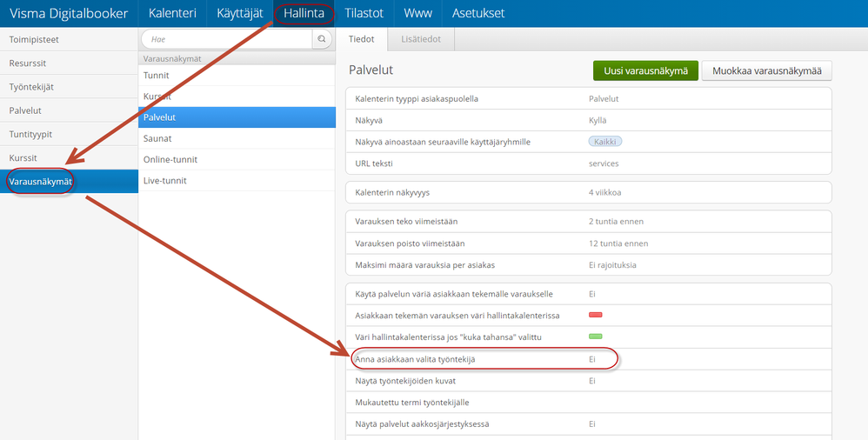Image resolution: width=868 pixels, height=440 pixels.
Task: Select Varausnäkymät in the sidebar
Action: pos(70,182)
